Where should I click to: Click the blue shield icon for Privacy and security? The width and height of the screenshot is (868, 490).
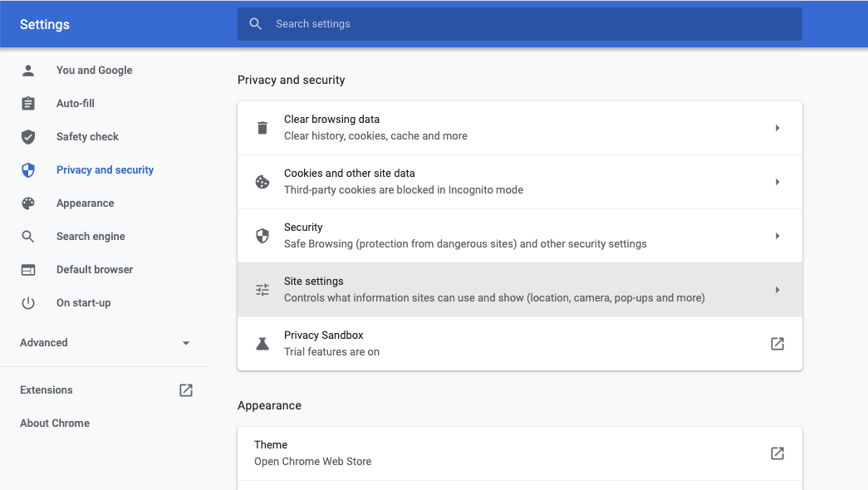pyautogui.click(x=28, y=170)
